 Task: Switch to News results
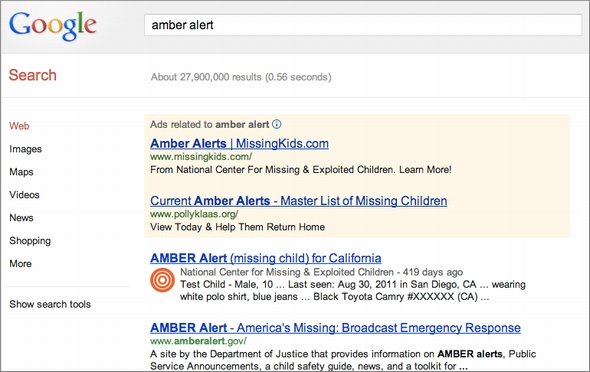[x=21, y=218]
